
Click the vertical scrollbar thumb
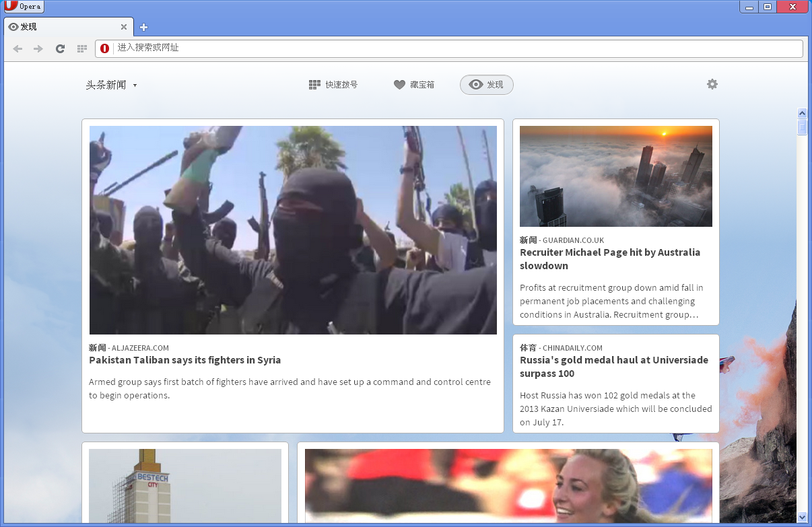[x=802, y=127]
